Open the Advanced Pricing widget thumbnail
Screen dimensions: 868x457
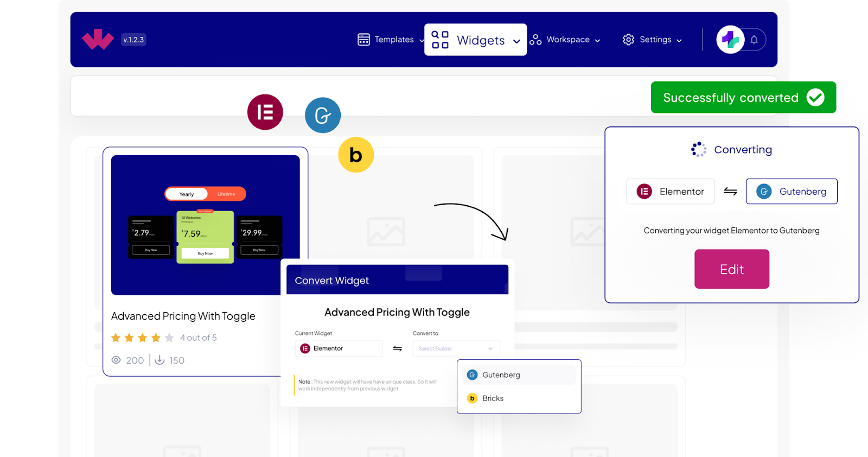(x=205, y=225)
